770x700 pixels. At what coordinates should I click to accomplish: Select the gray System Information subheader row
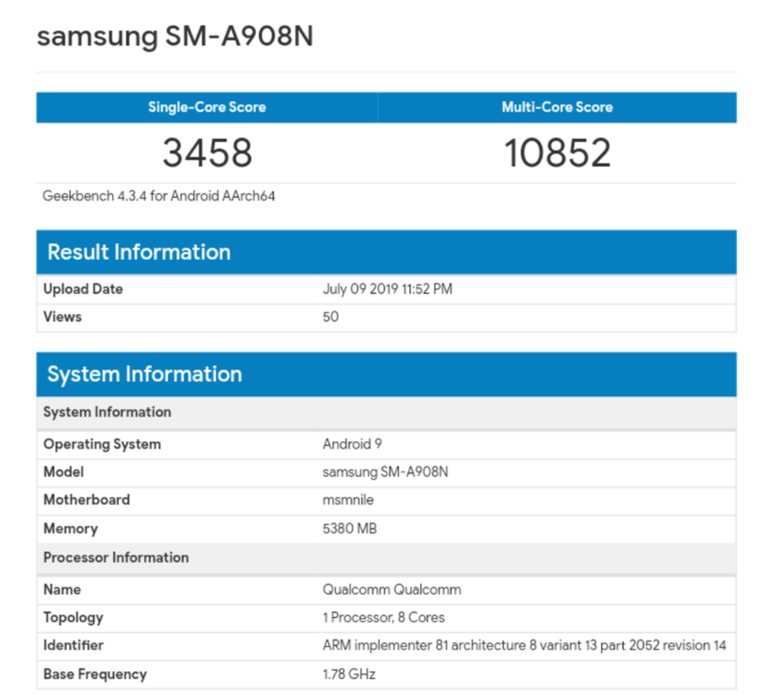point(387,412)
